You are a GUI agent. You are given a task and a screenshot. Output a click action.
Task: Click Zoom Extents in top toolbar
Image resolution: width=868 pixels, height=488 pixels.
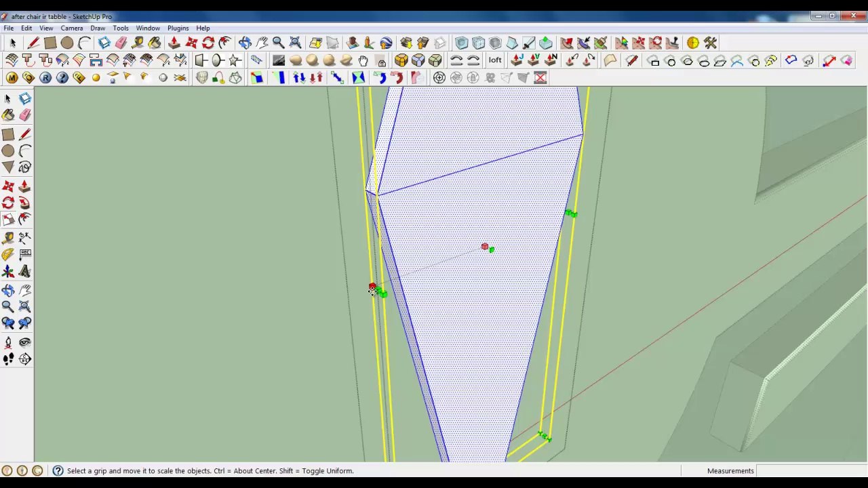tap(295, 43)
